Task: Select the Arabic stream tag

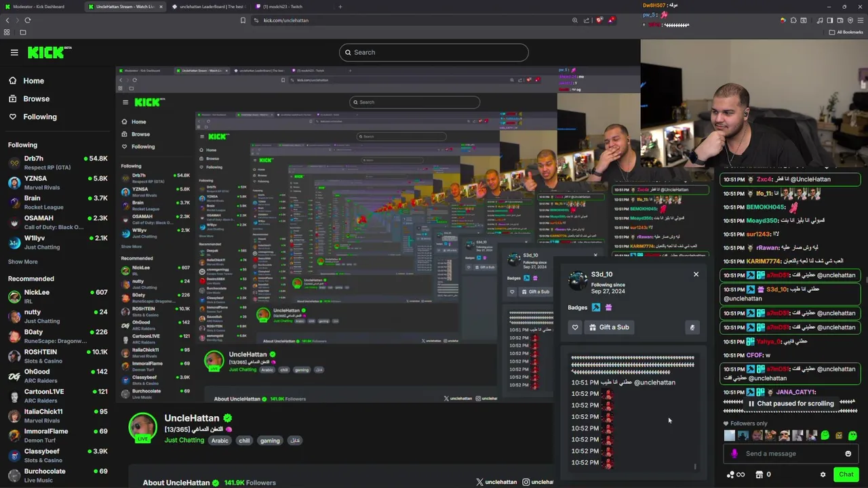Action: 220,441
